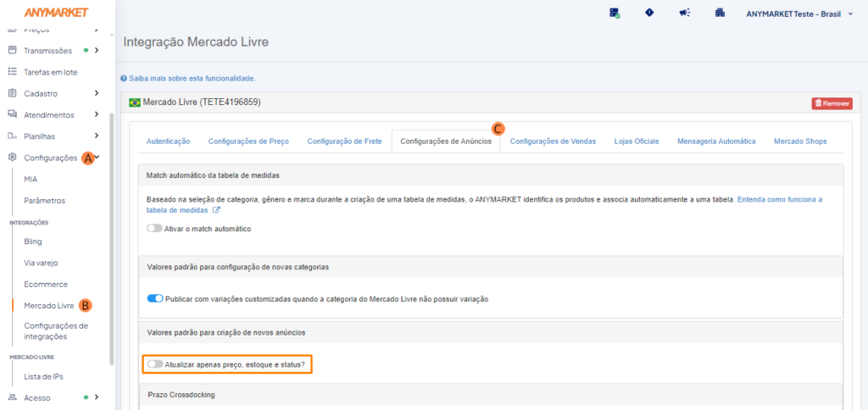
Task: Click the ANYMARKET logo
Action: coord(55,13)
